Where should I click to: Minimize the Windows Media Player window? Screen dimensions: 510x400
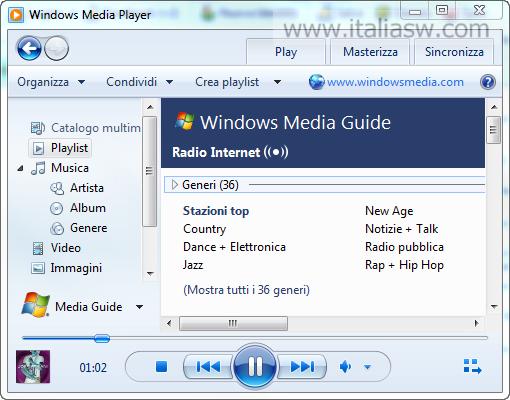[x=415, y=11]
